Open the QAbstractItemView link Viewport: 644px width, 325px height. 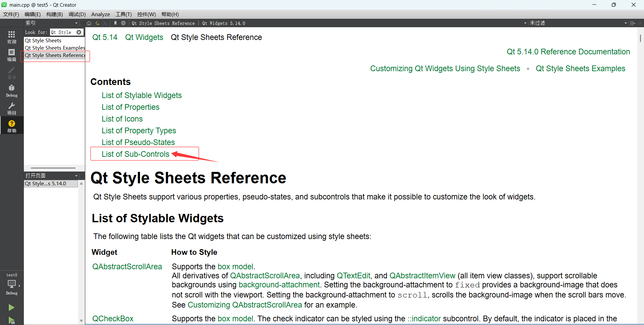tap(422, 276)
